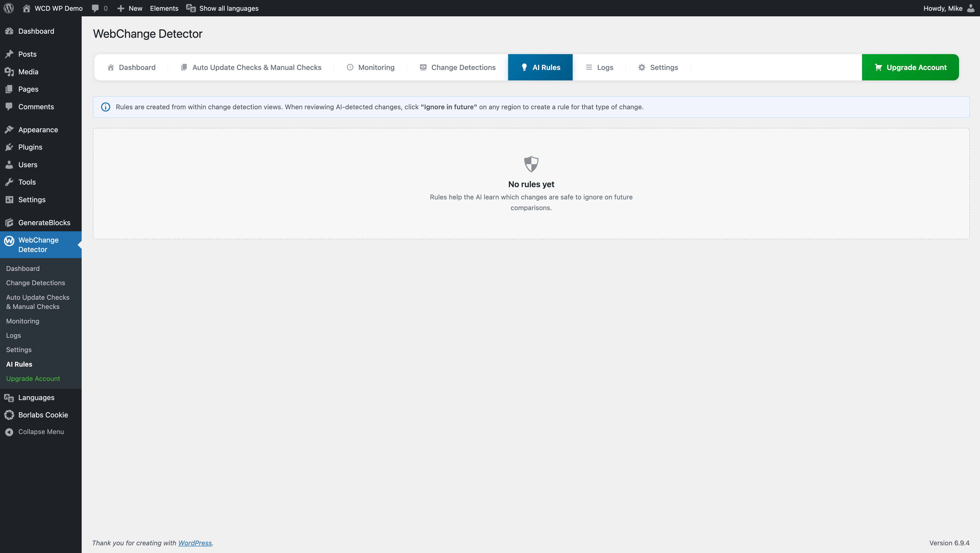Click the plus icon next to New
This screenshot has height=553, width=980.
[x=121, y=8]
